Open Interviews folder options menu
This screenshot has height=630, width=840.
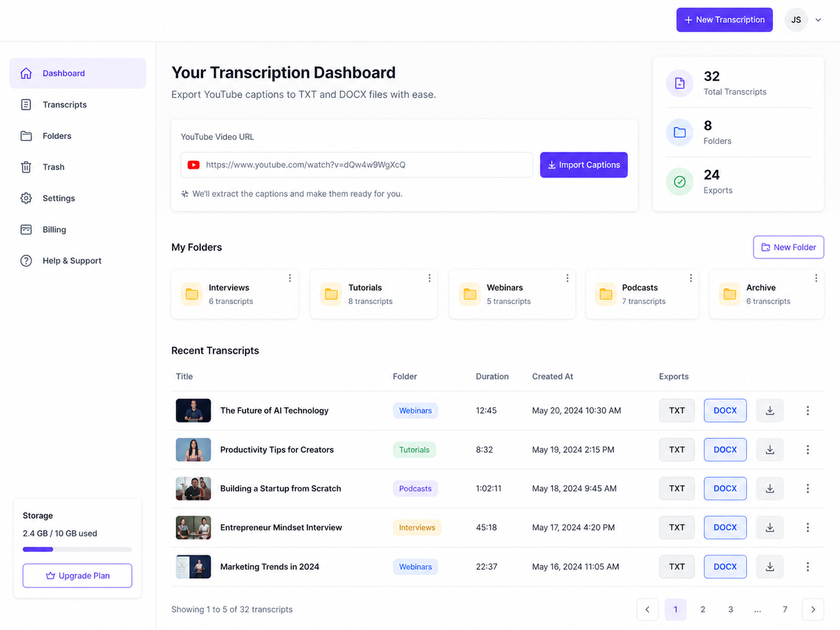point(289,278)
